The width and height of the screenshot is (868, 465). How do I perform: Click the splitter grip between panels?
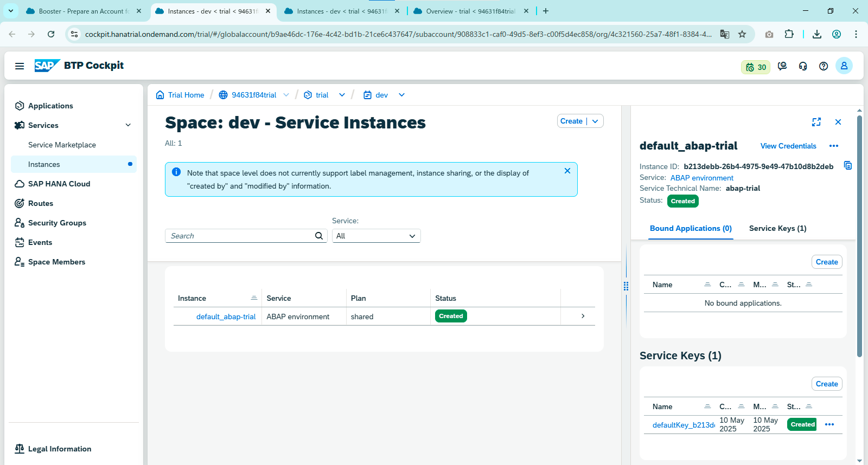(x=626, y=286)
